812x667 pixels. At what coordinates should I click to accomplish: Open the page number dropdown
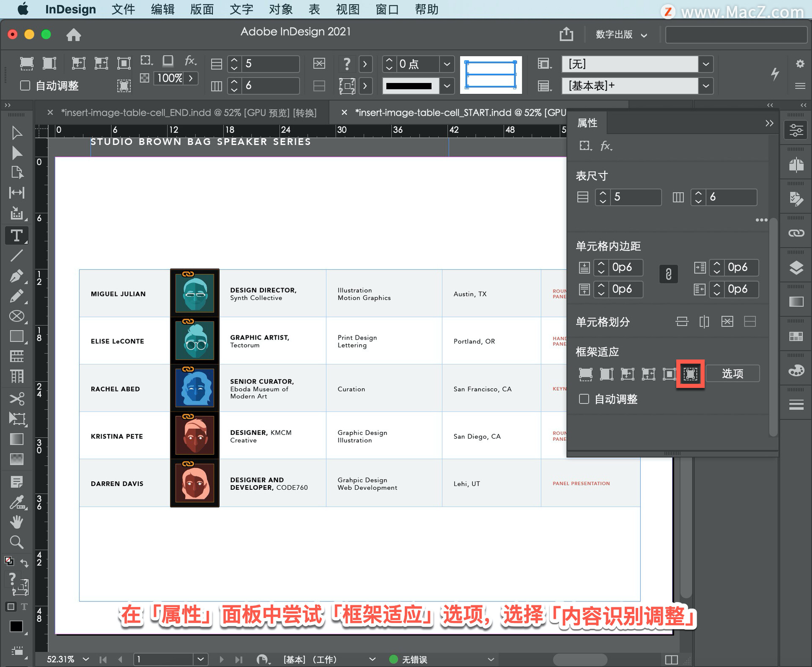[x=200, y=659]
